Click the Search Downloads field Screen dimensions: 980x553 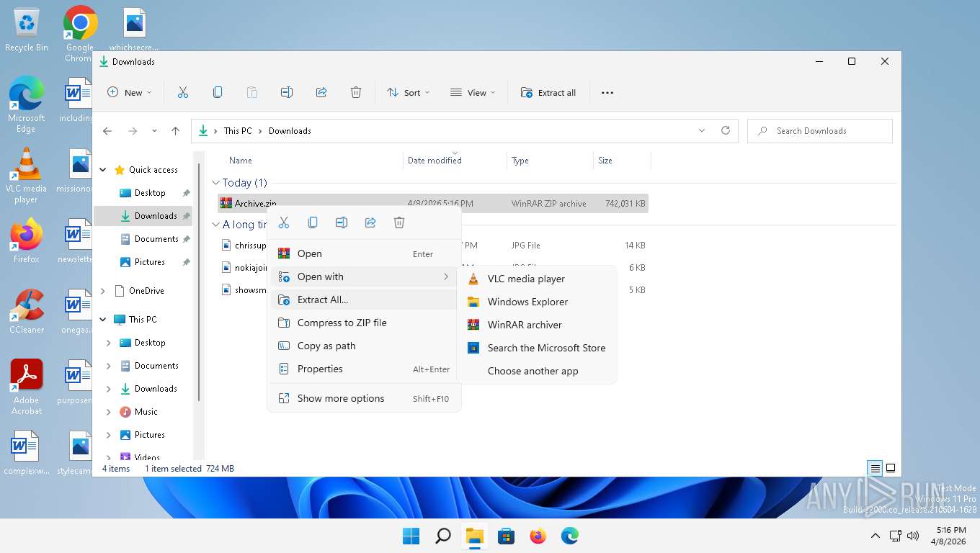click(820, 131)
